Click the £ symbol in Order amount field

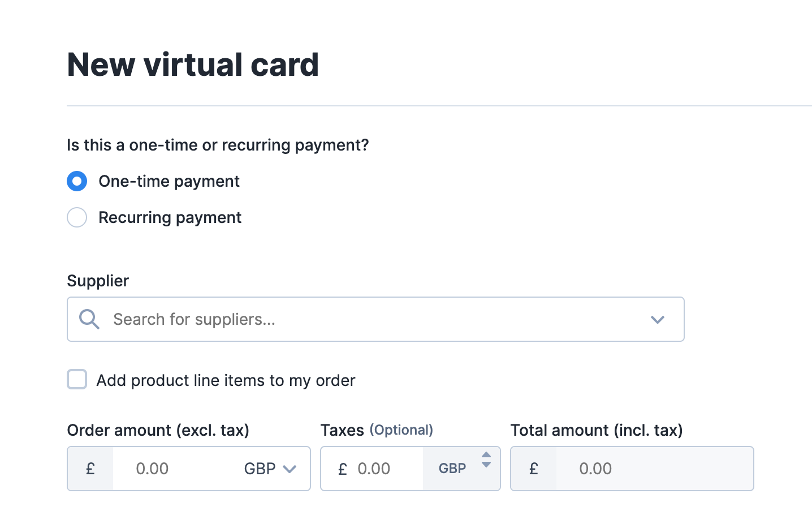(x=90, y=469)
